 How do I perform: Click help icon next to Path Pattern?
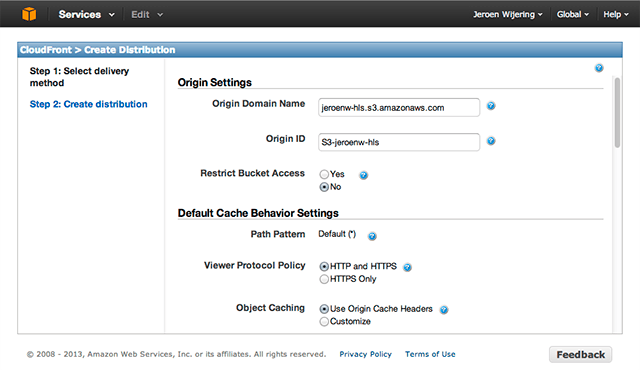[372, 236]
